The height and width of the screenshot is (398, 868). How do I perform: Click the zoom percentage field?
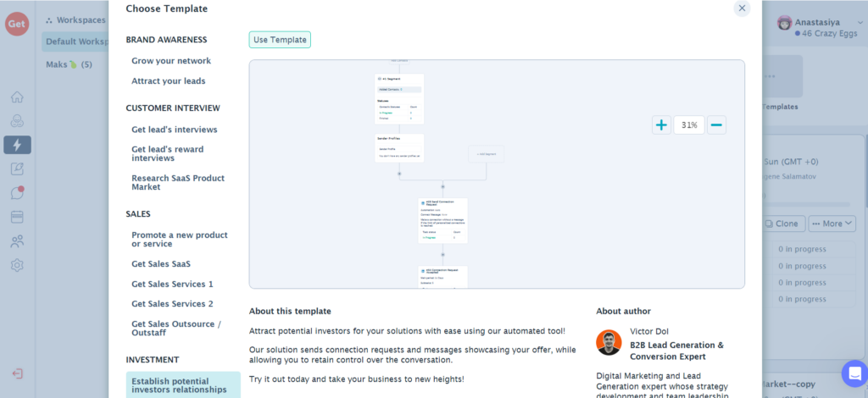coord(689,125)
